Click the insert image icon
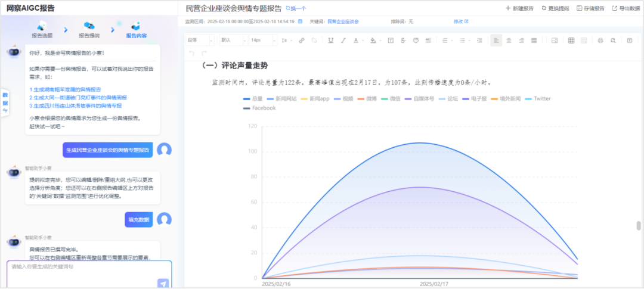Image resolution: width=644 pixels, height=289 pixels. (x=555, y=41)
